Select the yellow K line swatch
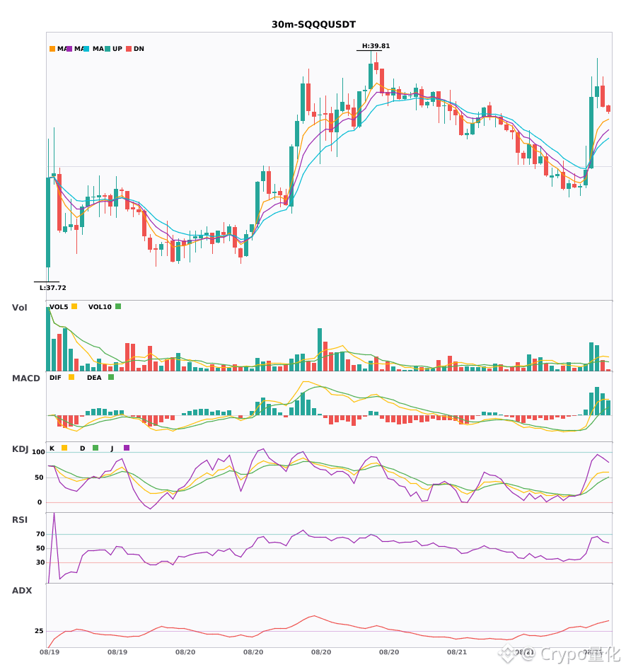Screen dimensions: 626x672 pyautogui.click(x=64, y=448)
